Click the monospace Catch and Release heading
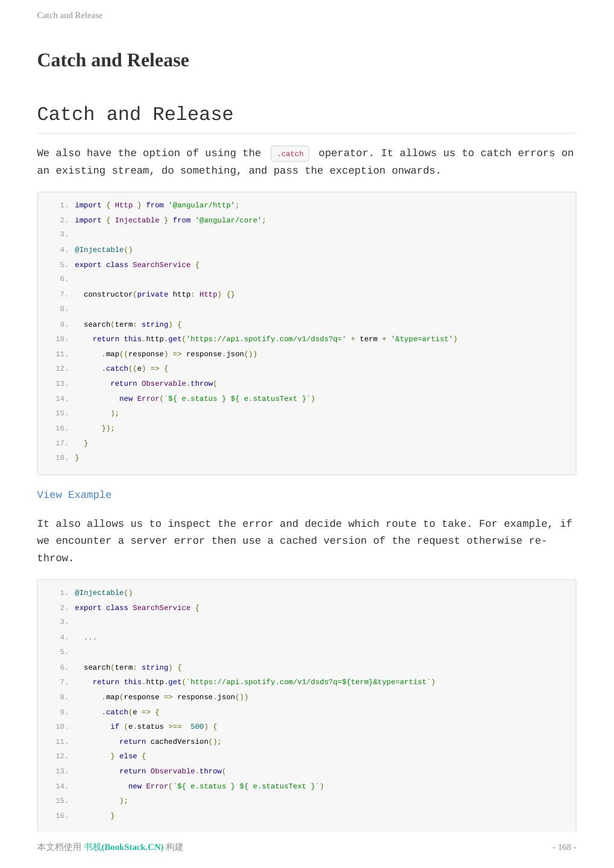 (x=135, y=115)
